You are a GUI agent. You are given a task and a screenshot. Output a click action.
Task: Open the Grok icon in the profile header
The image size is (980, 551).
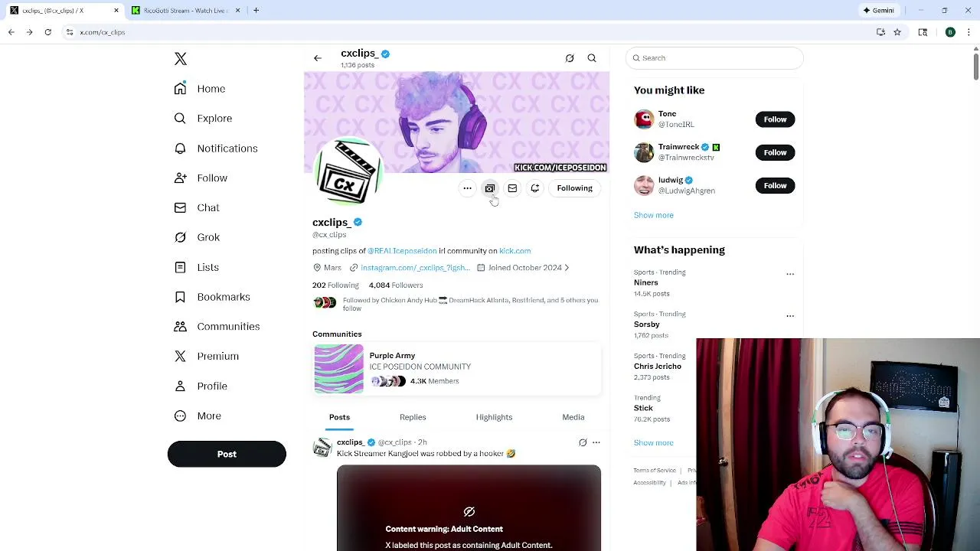pos(570,58)
